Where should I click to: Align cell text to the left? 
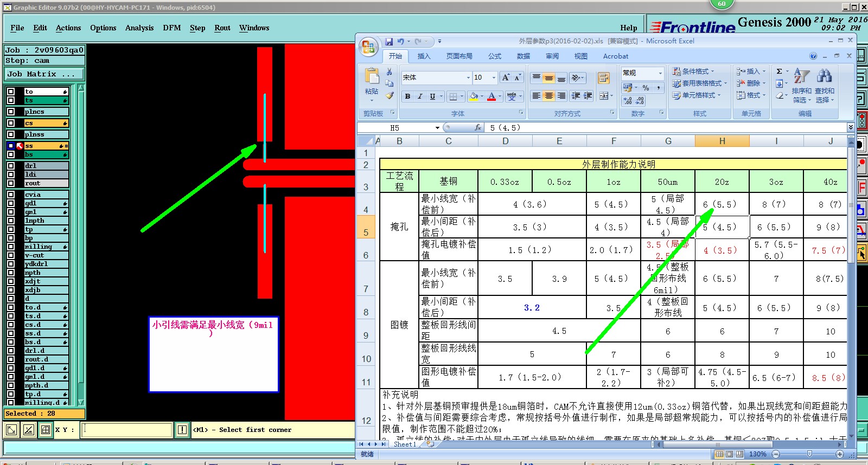pos(536,96)
